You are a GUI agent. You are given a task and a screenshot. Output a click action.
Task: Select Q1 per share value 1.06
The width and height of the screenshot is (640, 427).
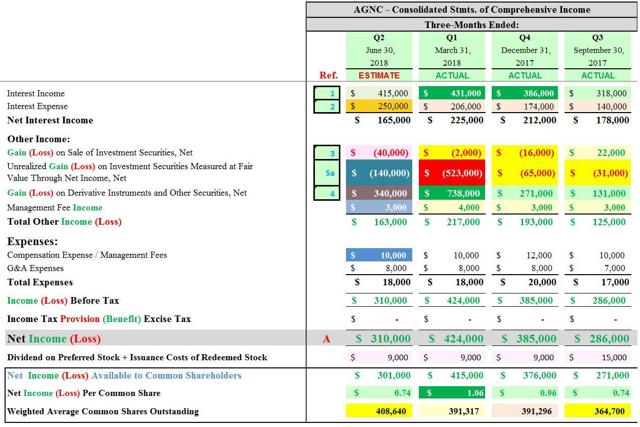pyautogui.click(x=452, y=393)
